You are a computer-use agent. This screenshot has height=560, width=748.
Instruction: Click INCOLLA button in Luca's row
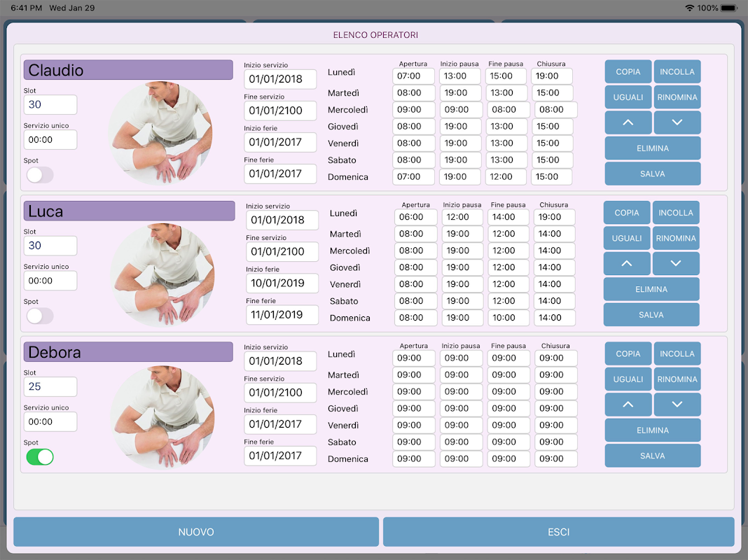click(675, 213)
